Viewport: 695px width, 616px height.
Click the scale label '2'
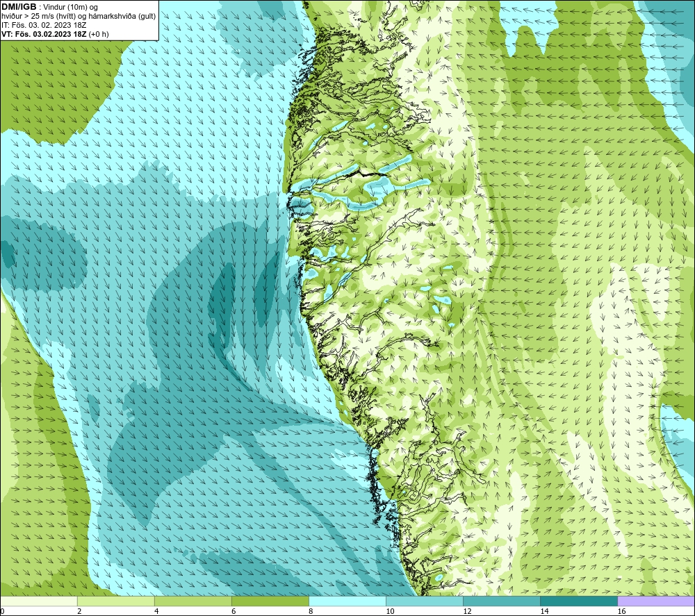79,611
